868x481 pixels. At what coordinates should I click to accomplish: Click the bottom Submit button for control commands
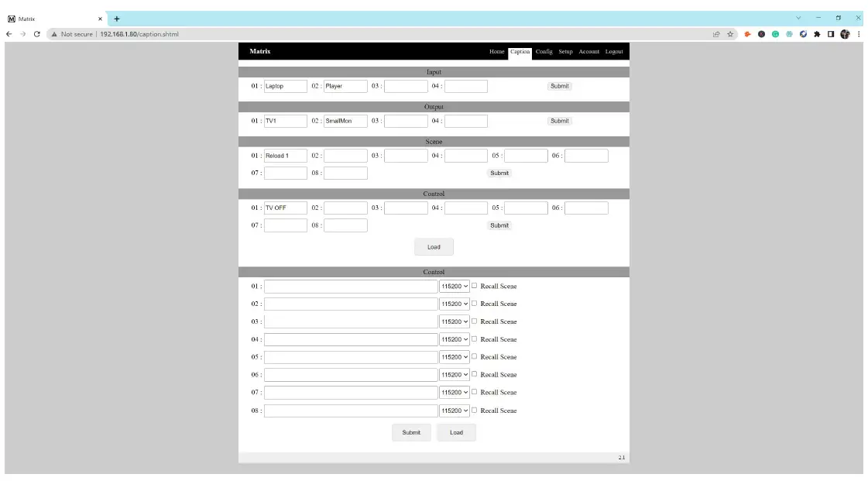411,432
